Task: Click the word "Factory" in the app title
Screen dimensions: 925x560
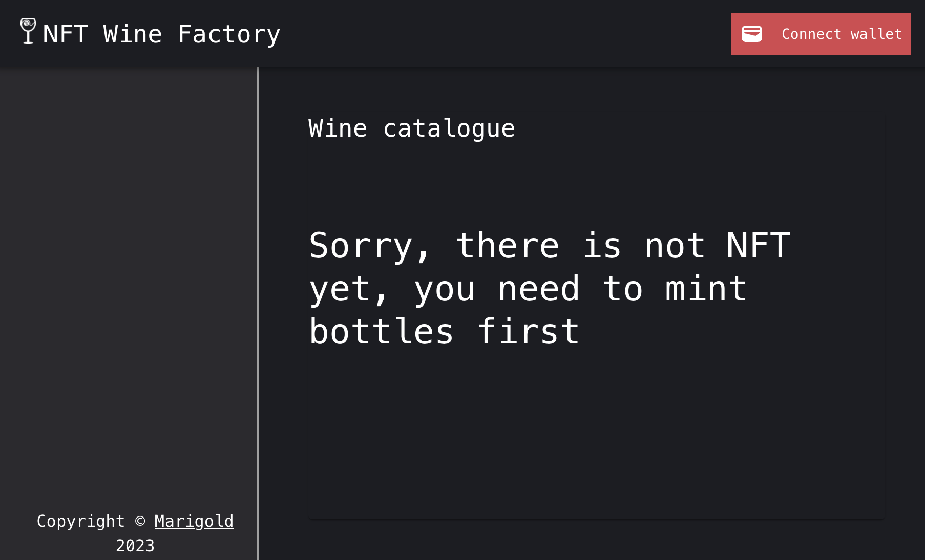Action: click(x=229, y=34)
